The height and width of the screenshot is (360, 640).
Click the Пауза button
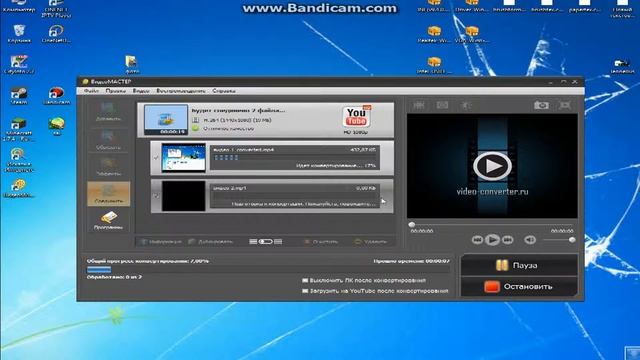click(x=519, y=265)
